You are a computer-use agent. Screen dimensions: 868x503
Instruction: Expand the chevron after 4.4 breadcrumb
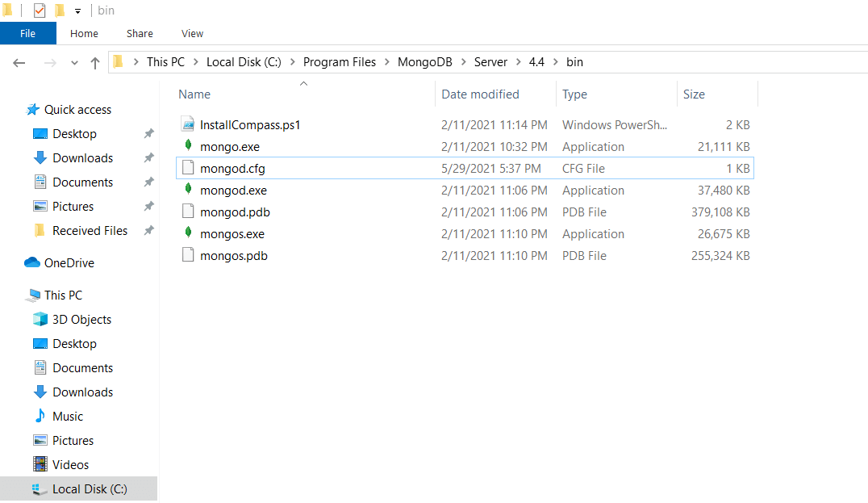pyautogui.click(x=555, y=62)
